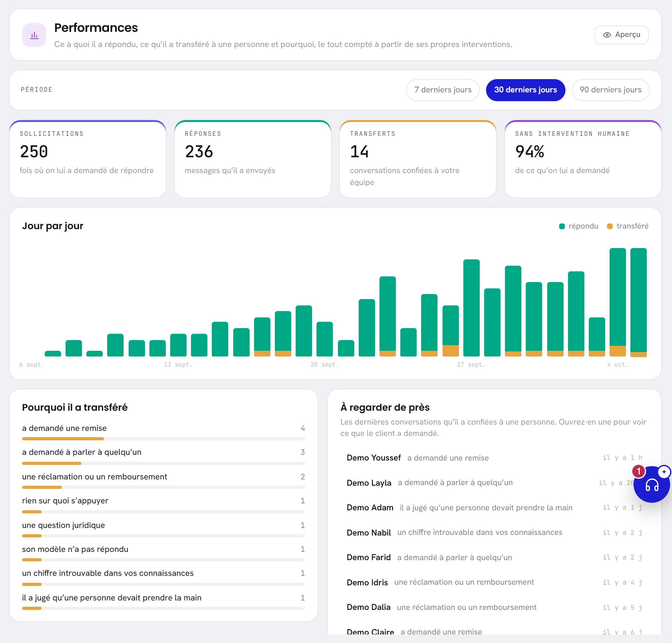Click the '27 sept.' chart axis label

point(471,365)
